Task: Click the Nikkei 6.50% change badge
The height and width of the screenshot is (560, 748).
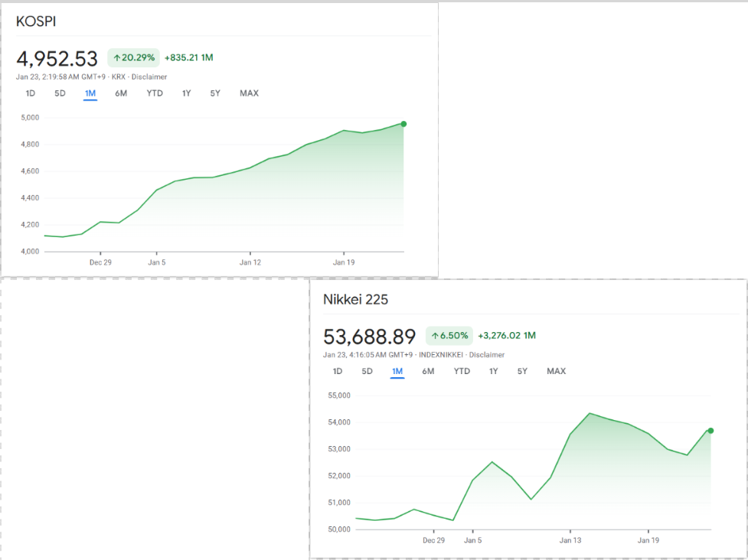Action: coord(449,335)
